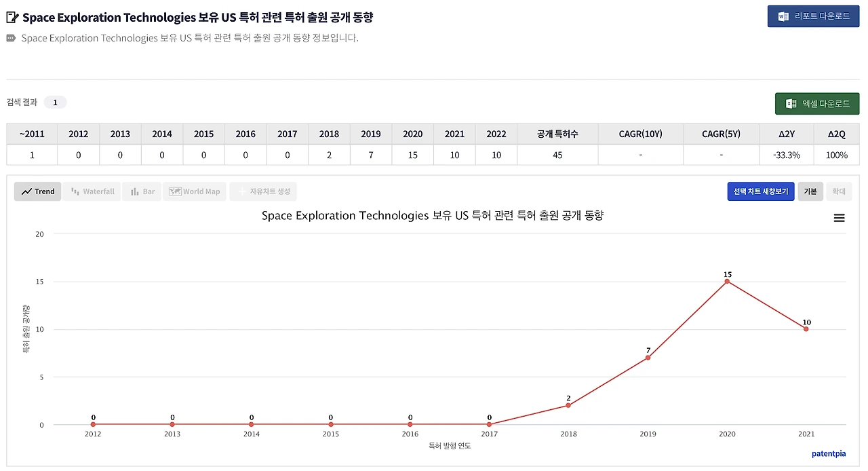Click the 2021 column header
This screenshot has width=868, height=471.
[x=455, y=134]
